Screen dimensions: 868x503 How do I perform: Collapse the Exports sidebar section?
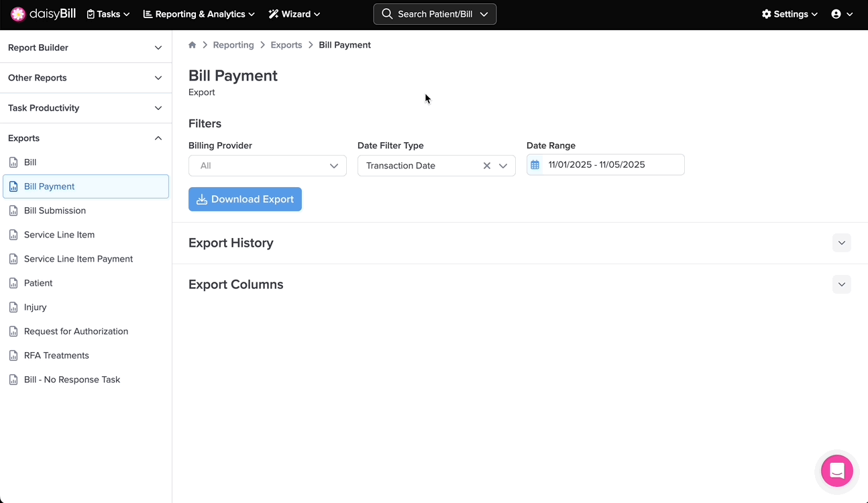pyautogui.click(x=158, y=138)
